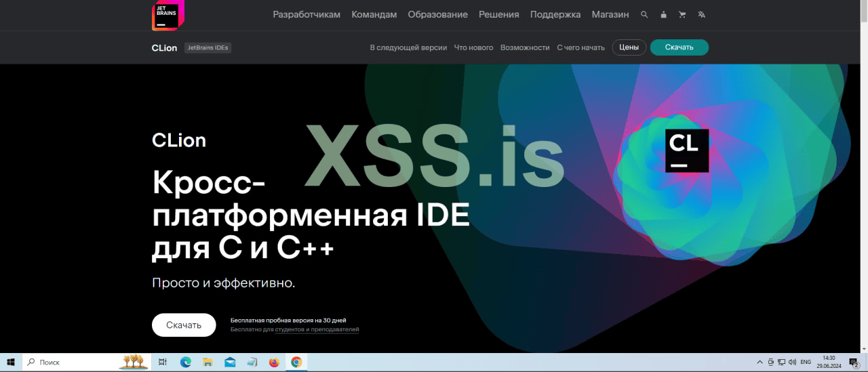Open the Магазин menu
The image size is (868, 372).
coord(610,14)
